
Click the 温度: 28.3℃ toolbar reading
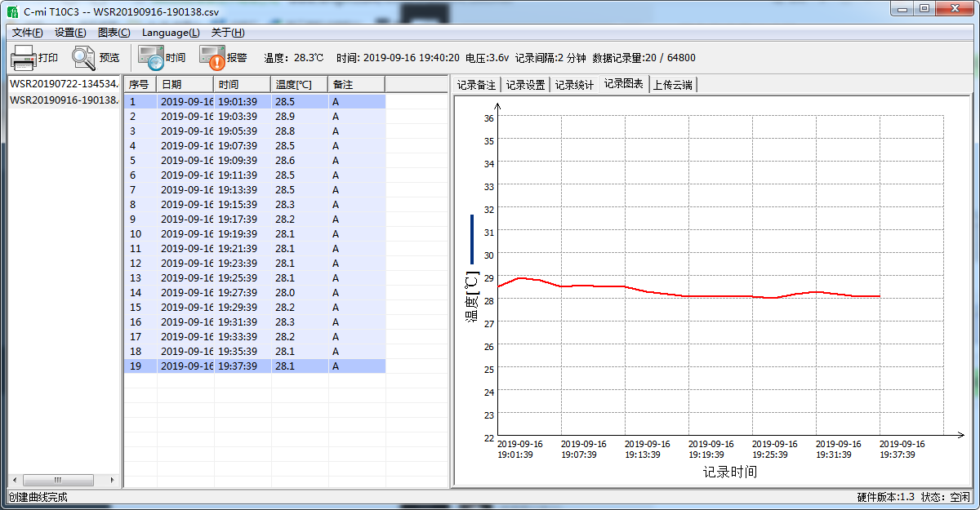[294, 58]
